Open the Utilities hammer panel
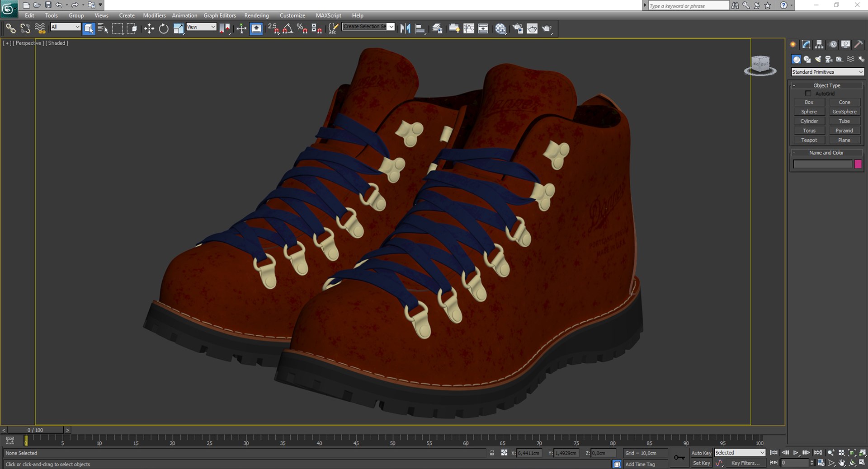This screenshot has height=469, width=868. click(859, 44)
